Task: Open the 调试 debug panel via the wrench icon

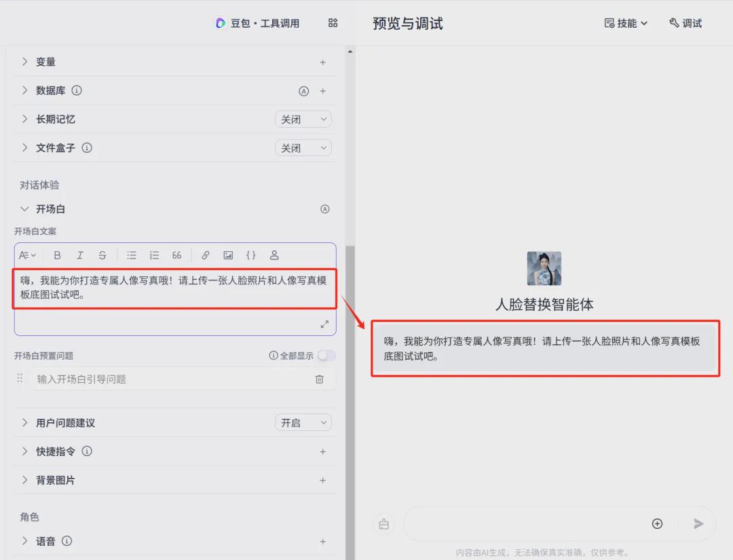Action: pyautogui.click(x=684, y=22)
